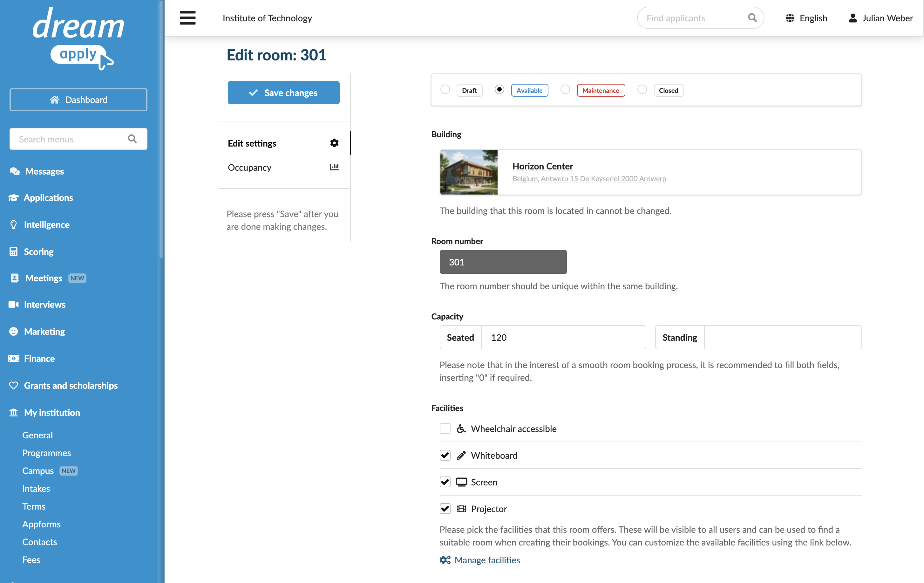Click the My institution building icon
This screenshot has width=924, height=583.
tap(13, 413)
